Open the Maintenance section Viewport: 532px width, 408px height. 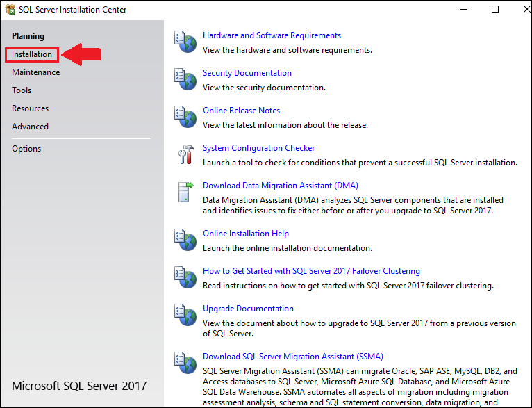pos(36,72)
